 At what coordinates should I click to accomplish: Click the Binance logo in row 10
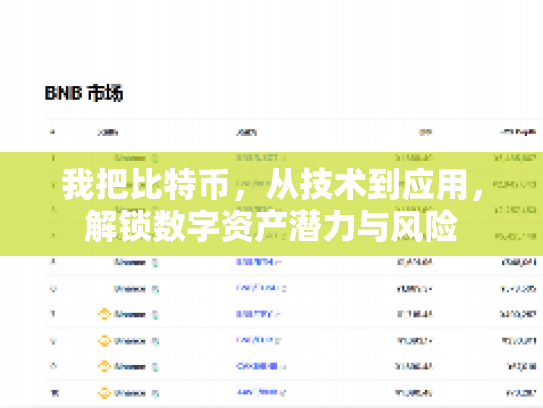pos(104,393)
